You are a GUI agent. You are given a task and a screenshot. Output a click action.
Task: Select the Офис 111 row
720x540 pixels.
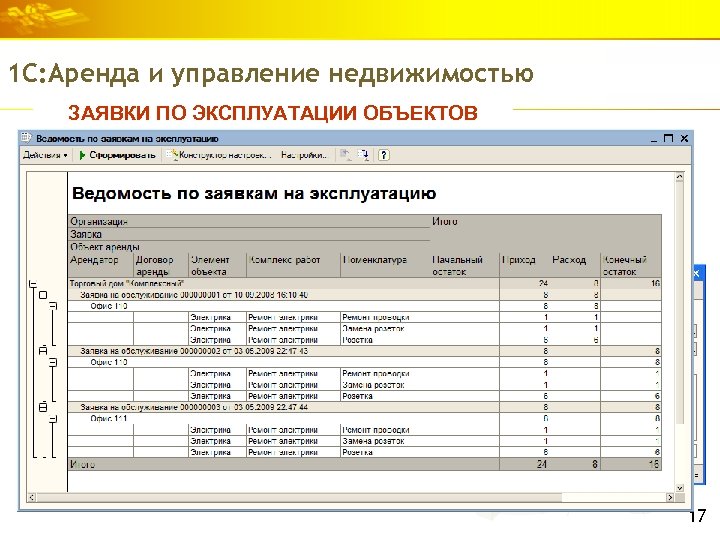pyautogui.click(x=365, y=418)
